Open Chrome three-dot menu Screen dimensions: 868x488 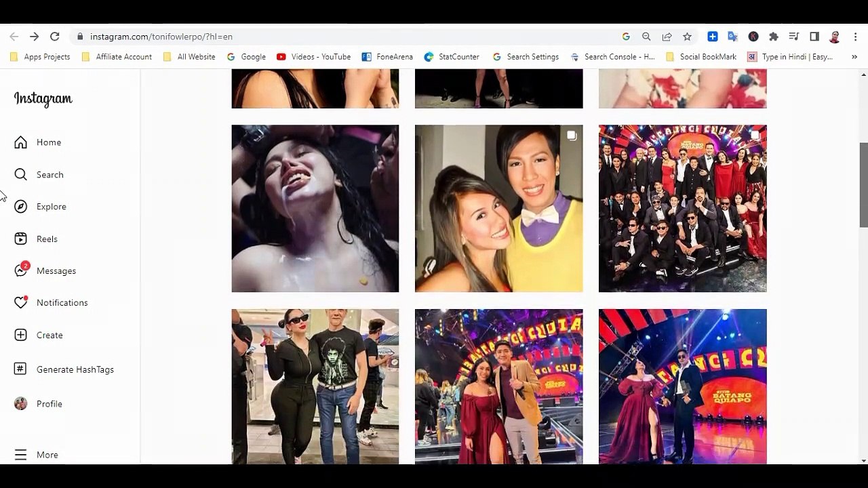[856, 37]
